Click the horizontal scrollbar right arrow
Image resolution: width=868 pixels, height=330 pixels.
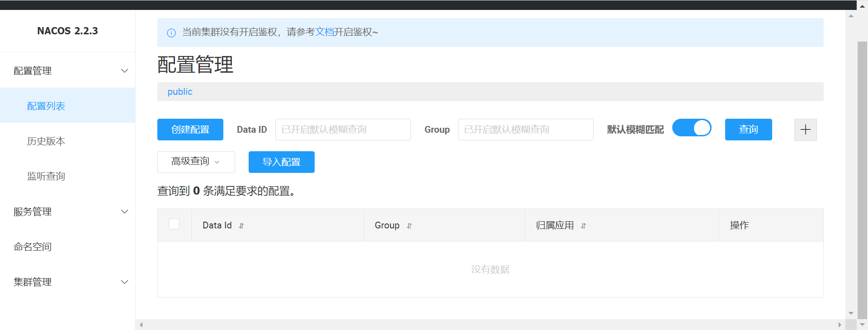840,325
